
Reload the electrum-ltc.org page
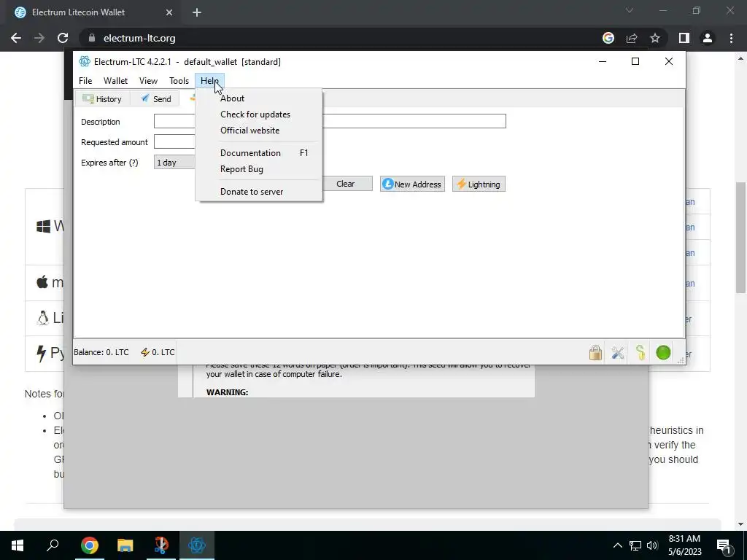coord(63,38)
